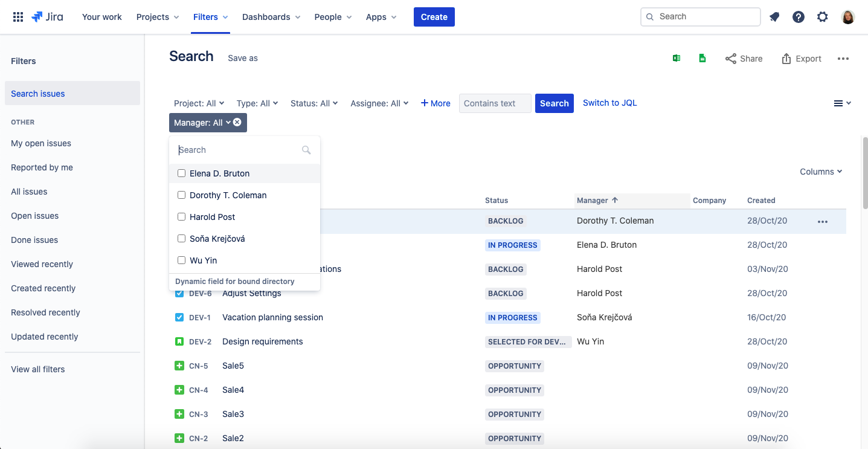Check the Elena D. Bruton checkbox
868x449 pixels.
(181, 173)
